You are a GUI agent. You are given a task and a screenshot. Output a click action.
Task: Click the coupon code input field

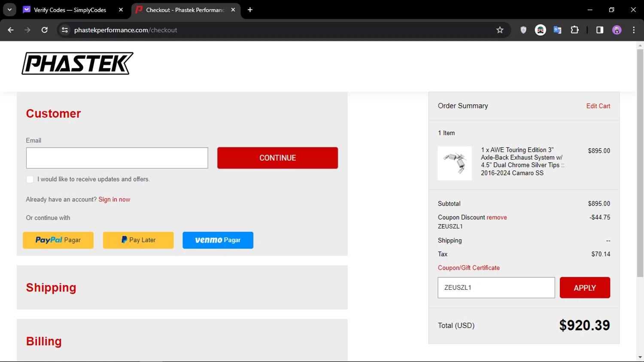[496, 288]
